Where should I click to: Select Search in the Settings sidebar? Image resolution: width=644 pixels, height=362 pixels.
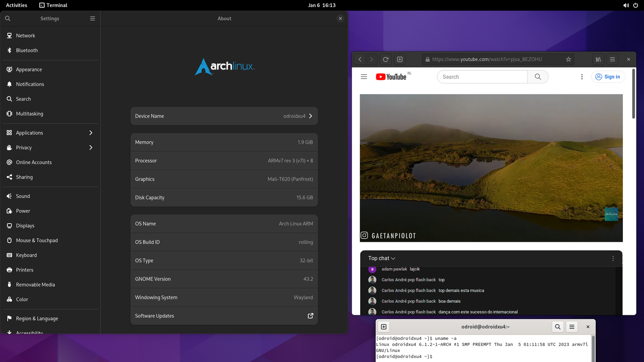(x=50, y=99)
